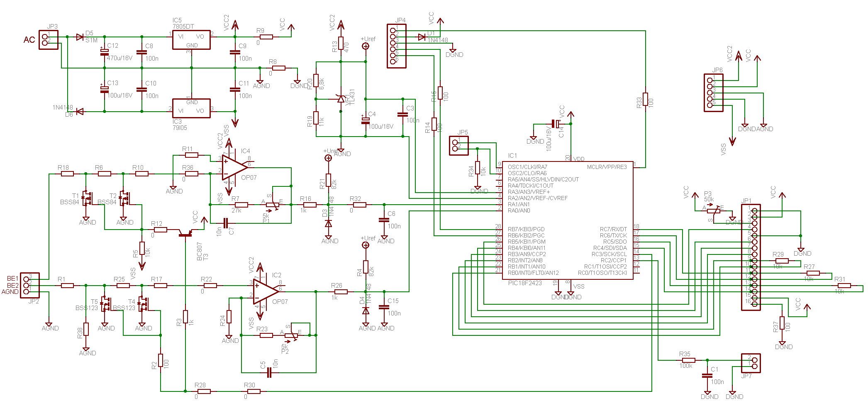Image resolution: width=868 pixels, height=401 pixels.
Task: Click the D5 diode symbol
Action: point(80,37)
